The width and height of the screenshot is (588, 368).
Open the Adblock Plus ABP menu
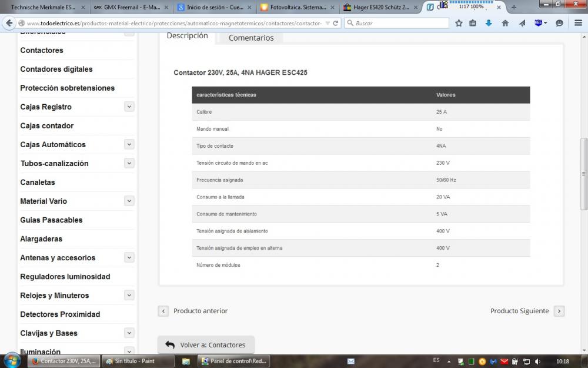pyautogui.click(x=540, y=23)
